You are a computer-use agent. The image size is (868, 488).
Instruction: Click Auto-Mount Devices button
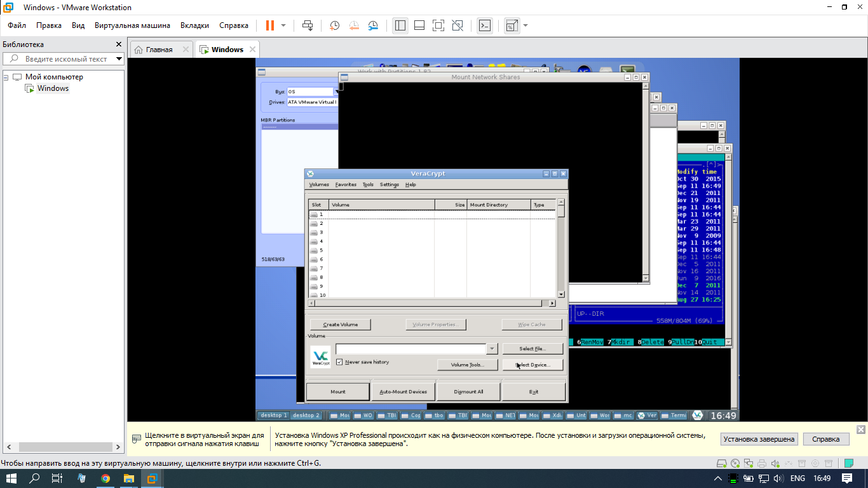(x=403, y=391)
